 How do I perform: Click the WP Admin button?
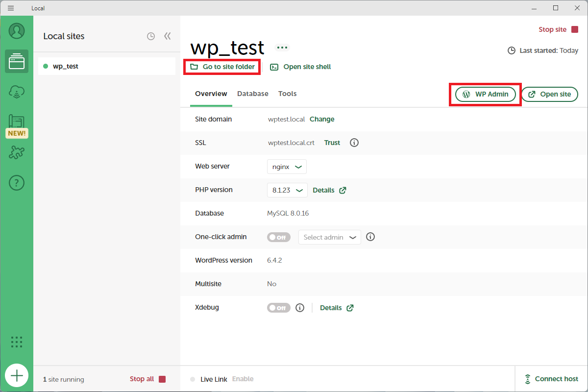(486, 94)
